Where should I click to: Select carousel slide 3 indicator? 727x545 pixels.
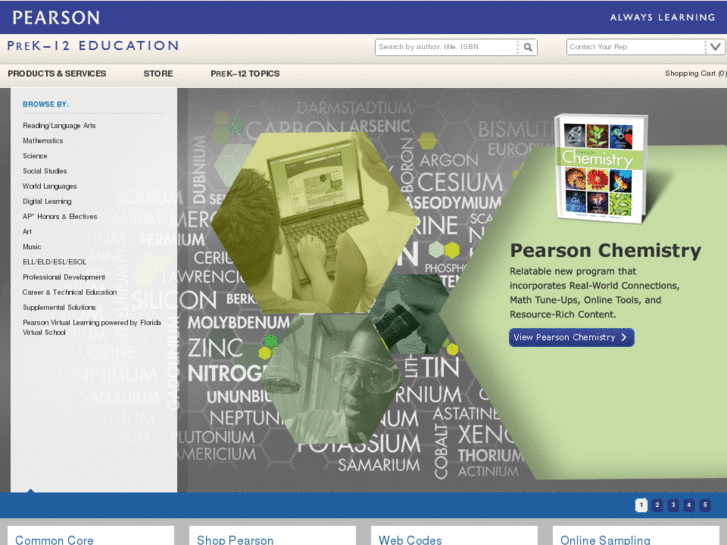tap(673, 505)
